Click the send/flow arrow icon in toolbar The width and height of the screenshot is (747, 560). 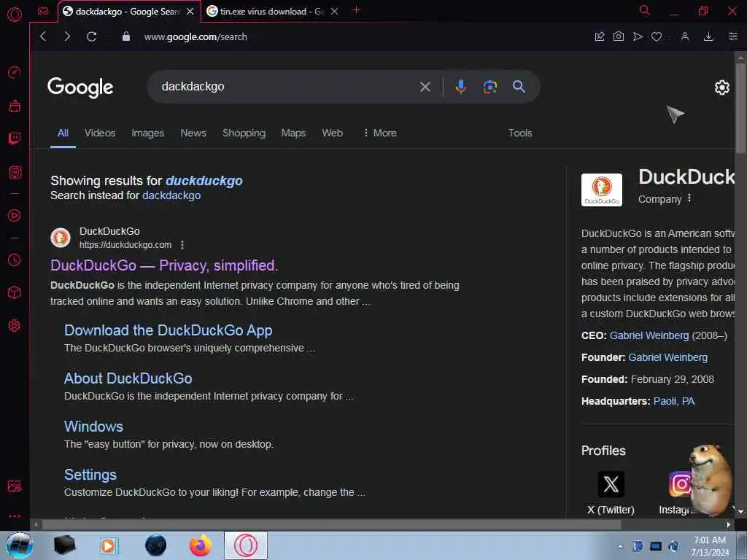(638, 36)
